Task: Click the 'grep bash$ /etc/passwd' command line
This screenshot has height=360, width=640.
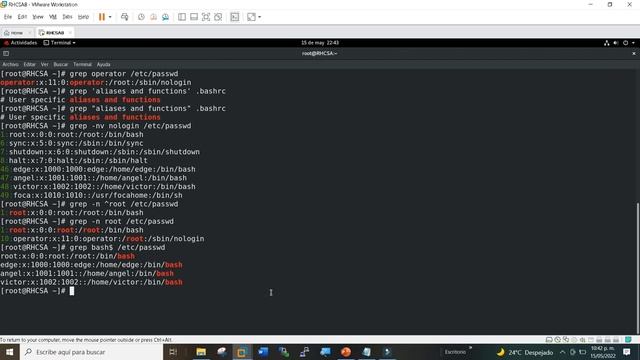Action: pyautogui.click(x=83, y=247)
